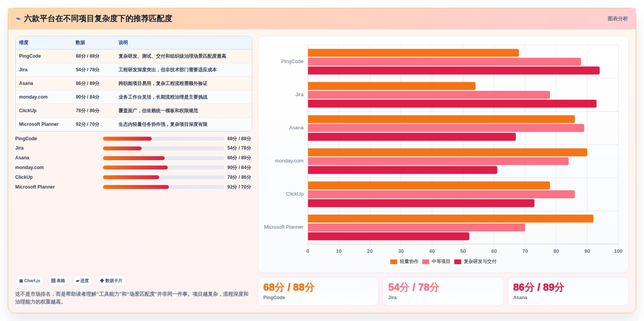Click the monday.com progress bar
The image size is (644, 321).
163,168
